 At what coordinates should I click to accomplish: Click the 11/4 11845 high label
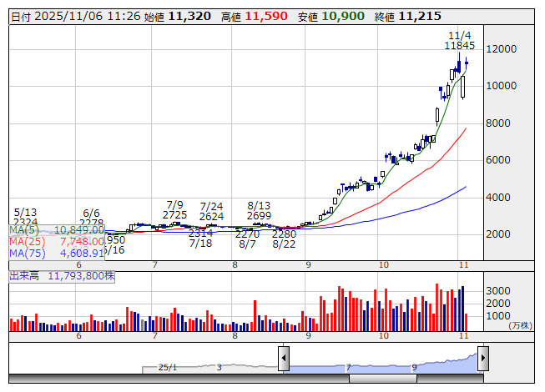point(460,40)
